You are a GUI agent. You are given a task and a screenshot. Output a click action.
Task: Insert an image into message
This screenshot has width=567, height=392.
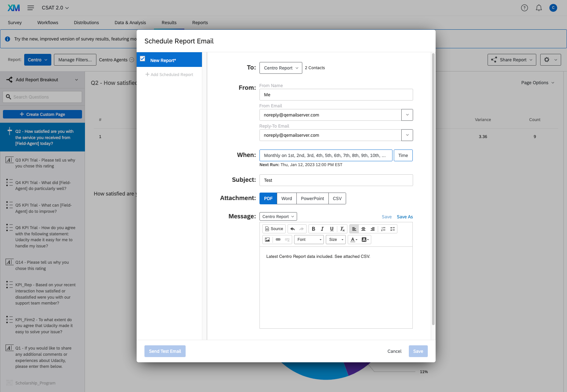point(267,240)
